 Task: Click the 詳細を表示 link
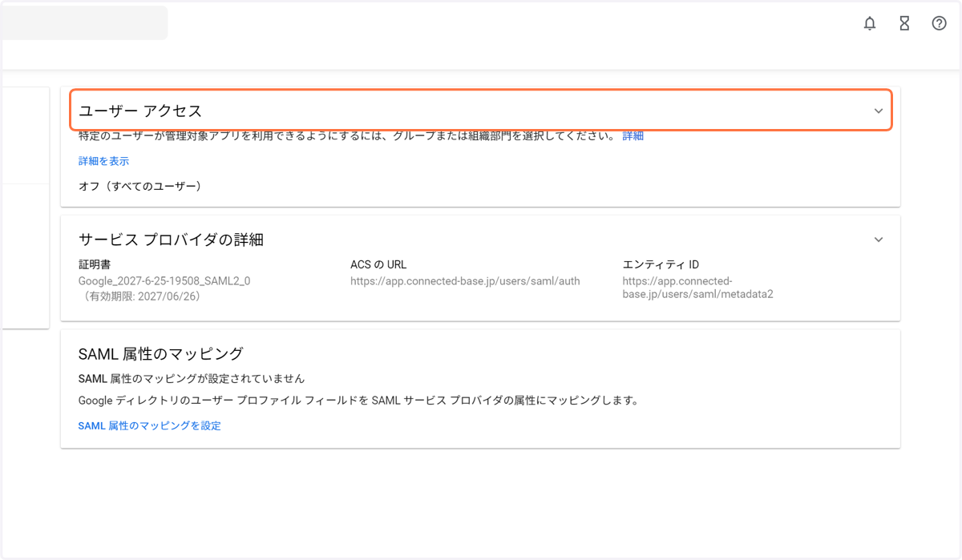(103, 161)
